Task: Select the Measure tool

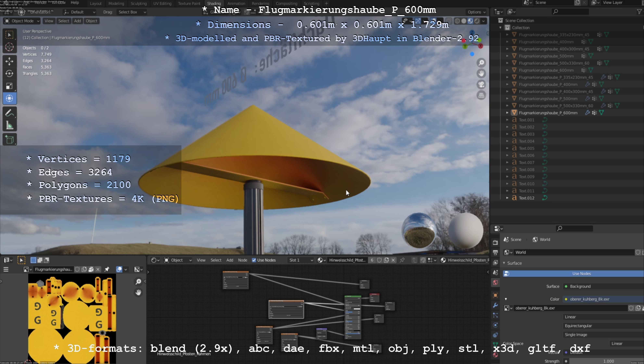Action: pyautogui.click(x=9, y=126)
